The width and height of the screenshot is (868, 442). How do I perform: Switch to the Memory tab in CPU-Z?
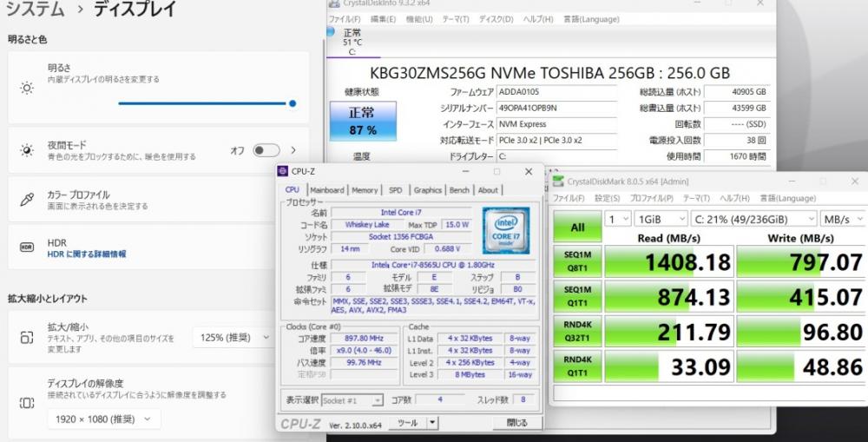pos(365,190)
